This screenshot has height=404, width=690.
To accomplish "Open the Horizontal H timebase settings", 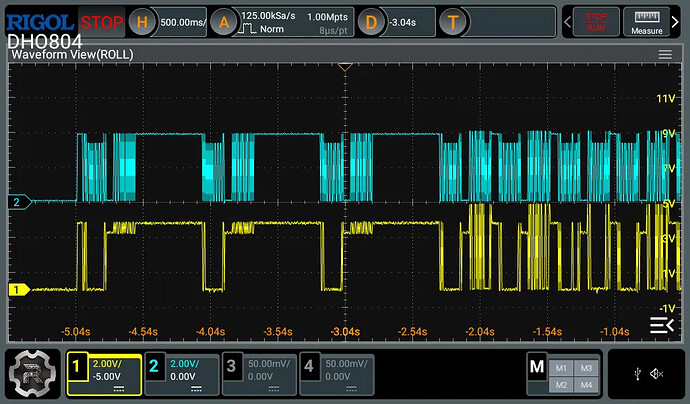I will [142, 22].
